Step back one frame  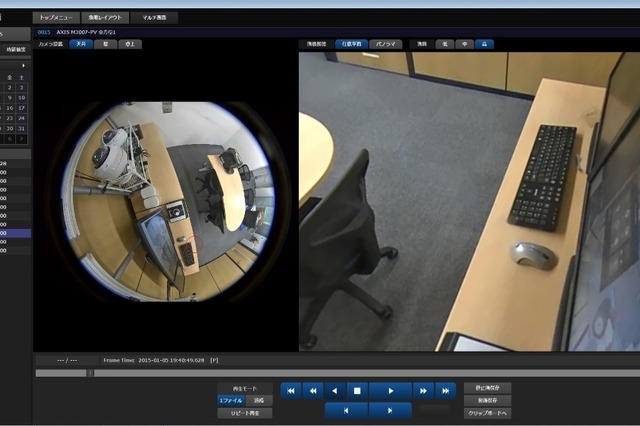pyautogui.click(x=346, y=410)
